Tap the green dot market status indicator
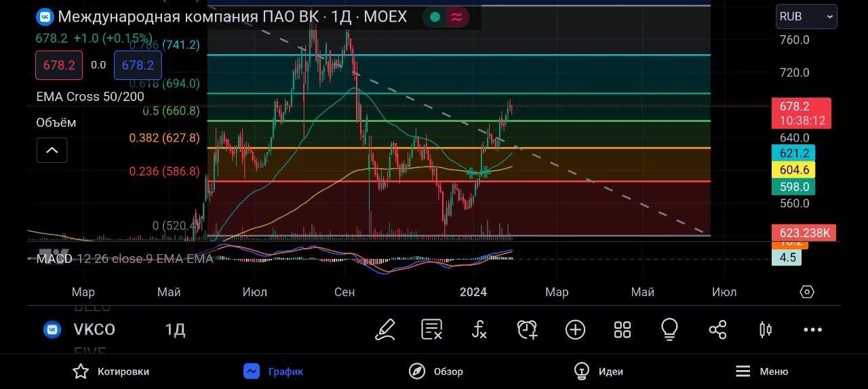 pyautogui.click(x=435, y=18)
